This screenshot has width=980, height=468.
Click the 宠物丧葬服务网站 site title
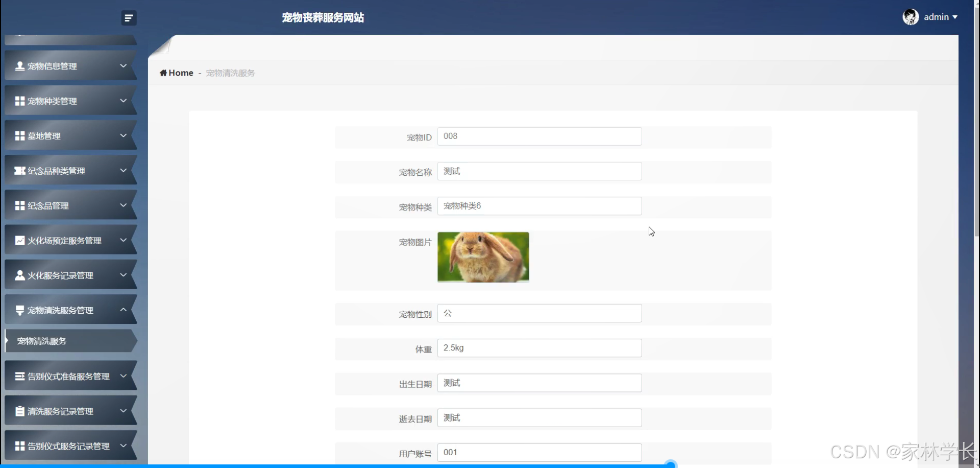[x=323, y=18]
